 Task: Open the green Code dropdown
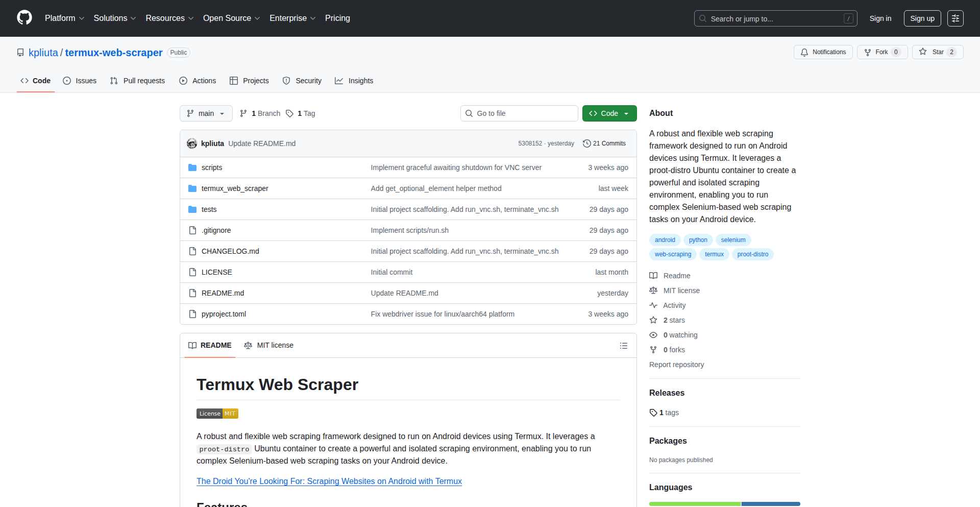pyautogui.click(x=609, y=113)
